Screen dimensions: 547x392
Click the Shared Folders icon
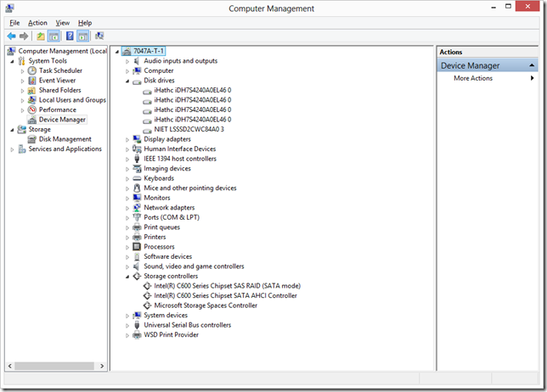[31, 91]
